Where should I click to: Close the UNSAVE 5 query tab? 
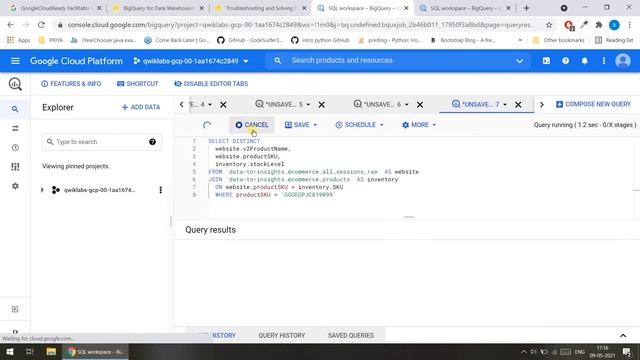[322, 104]
